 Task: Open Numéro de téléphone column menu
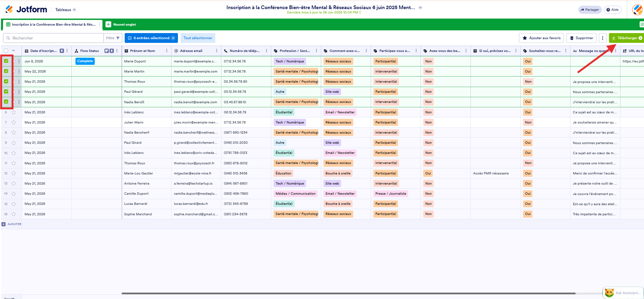[x=267, y=51]
